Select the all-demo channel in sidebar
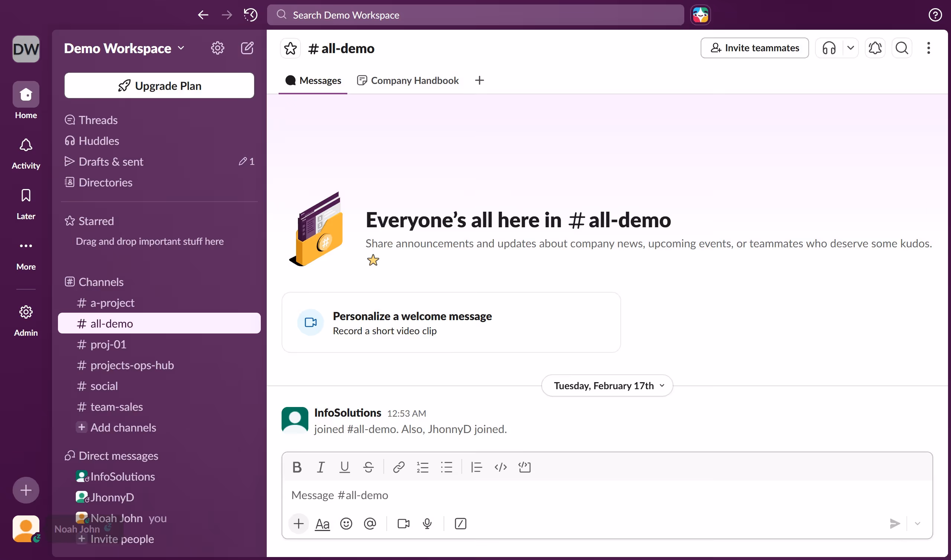 click(x=159, y=323)
